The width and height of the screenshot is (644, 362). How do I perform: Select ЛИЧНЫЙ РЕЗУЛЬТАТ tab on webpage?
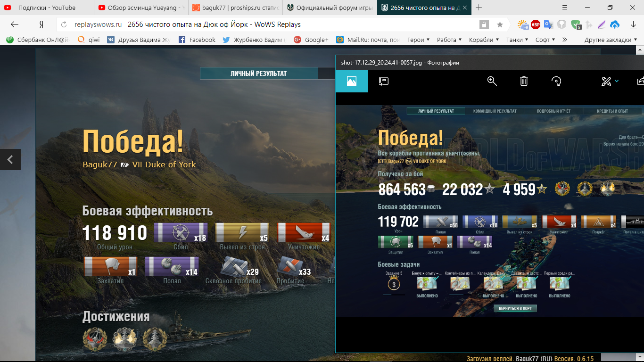(x=258, y=74)
